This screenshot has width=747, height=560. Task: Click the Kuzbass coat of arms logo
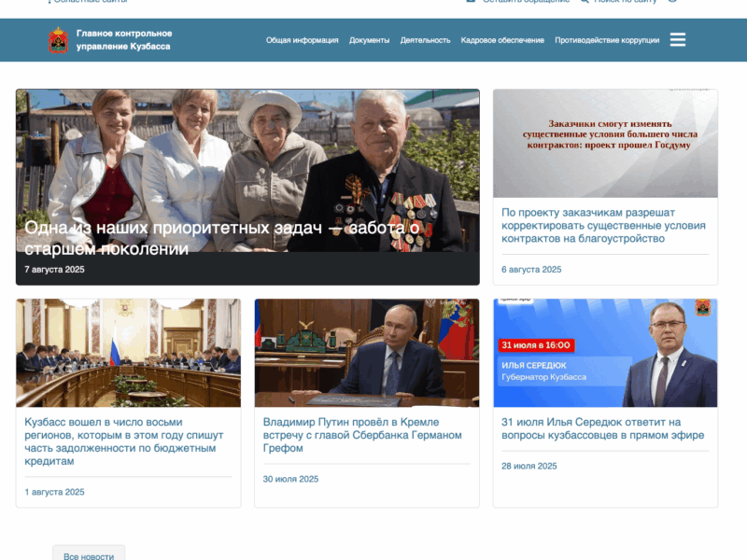point(58,40)
